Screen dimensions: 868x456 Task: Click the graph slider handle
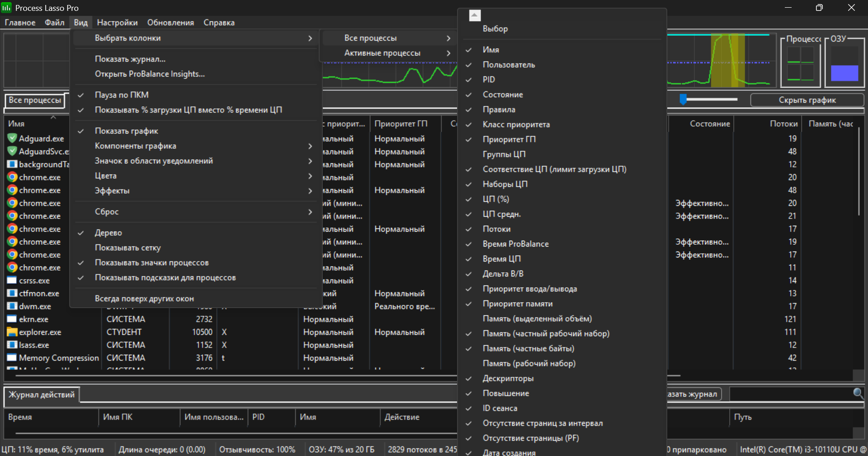pyautogui.click(x=683, y=99)
